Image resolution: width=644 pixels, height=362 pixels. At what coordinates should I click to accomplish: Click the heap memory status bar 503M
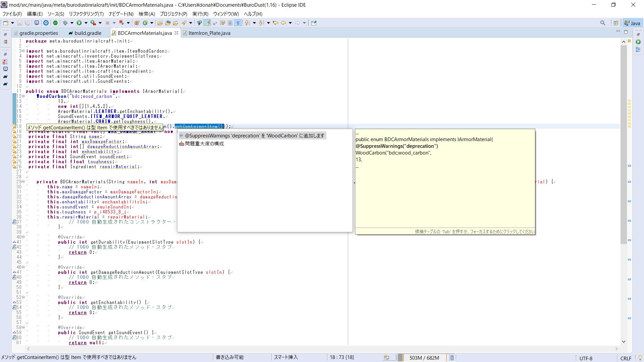tap(424, 358)
